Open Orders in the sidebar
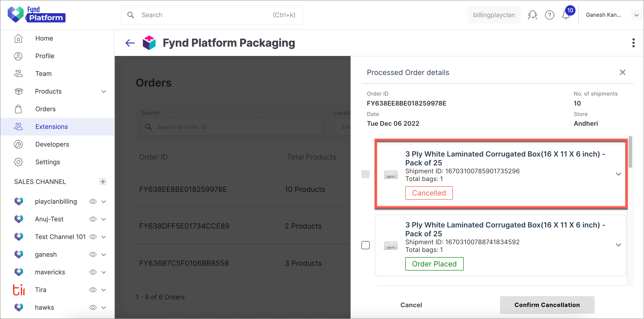This screenshot has width=644, height=319. click(57, 109)
